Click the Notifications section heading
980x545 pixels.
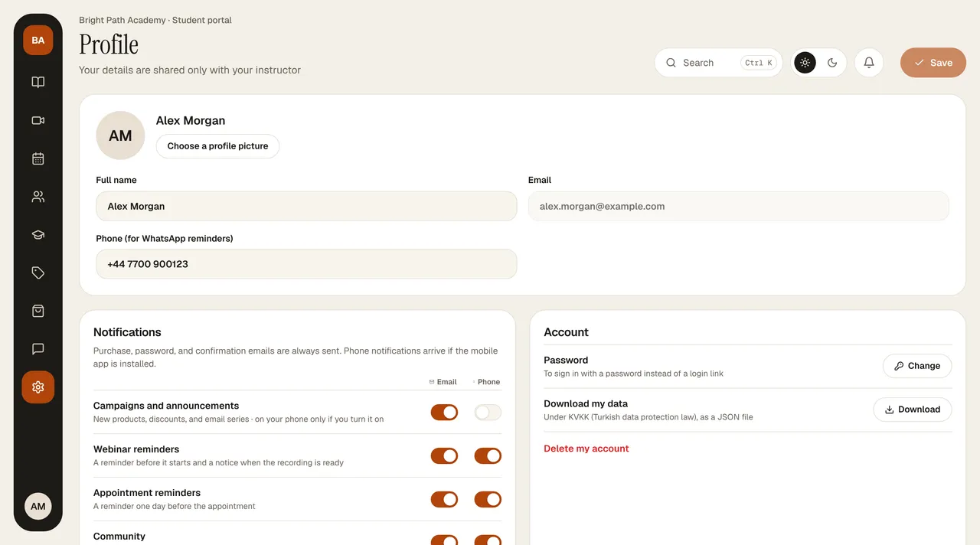(x=127, y=332)
